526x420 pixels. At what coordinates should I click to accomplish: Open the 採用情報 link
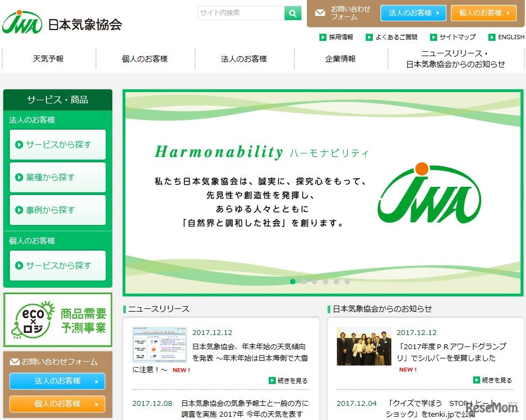click(x=341, y=37)
